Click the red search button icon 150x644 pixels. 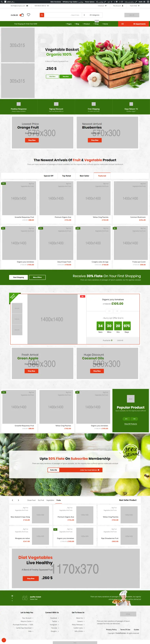pos(42,15)
